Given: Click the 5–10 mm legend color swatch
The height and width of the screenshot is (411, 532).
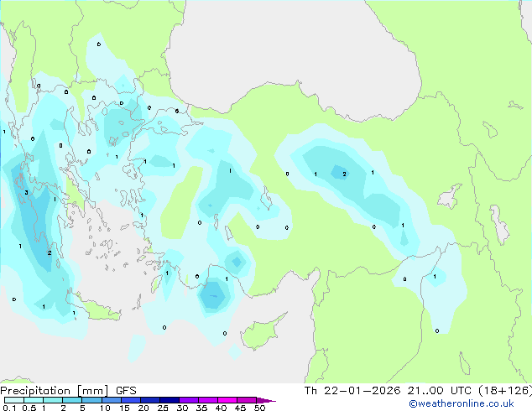Looking at the screenshot, I should tap(91, 400).
